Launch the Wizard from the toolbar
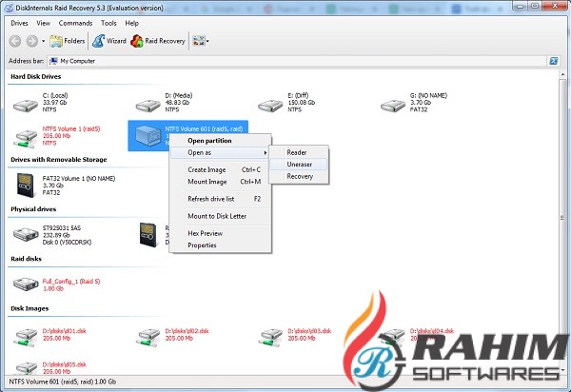The width and height of the screenshot is (571, 392). (109, 41)
